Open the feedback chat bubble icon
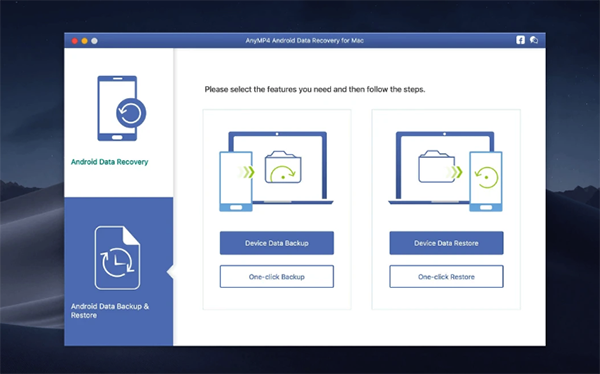The height and width of the screenshot is (374, 600). pyautogui.click(x=534, y=40)
